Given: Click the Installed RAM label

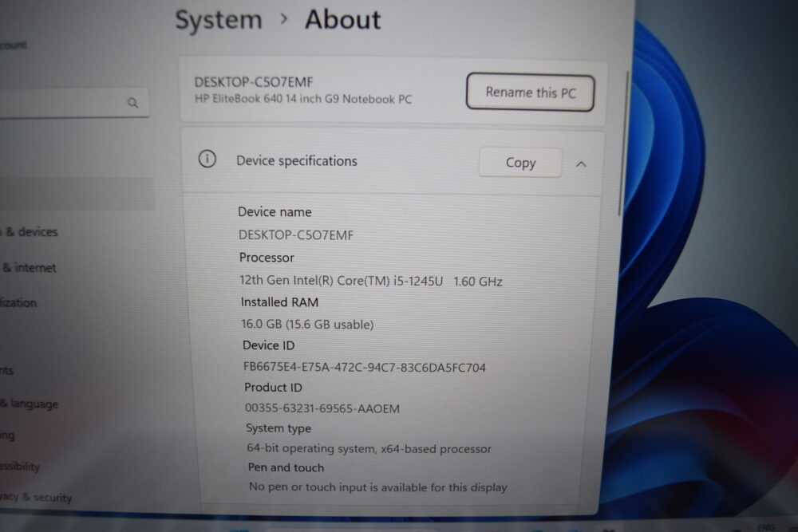Looking at the screenshot, I should [x=279, y=302].
